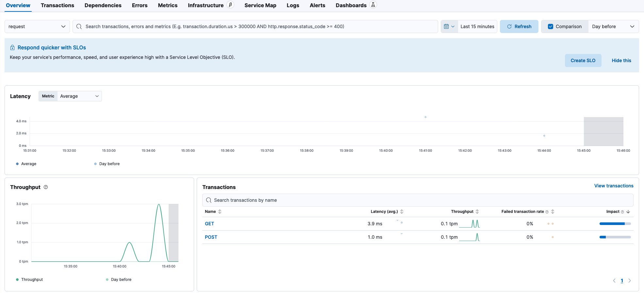Expand the Average latency metric dropdown
644x293 pixels.
point(79,96)
